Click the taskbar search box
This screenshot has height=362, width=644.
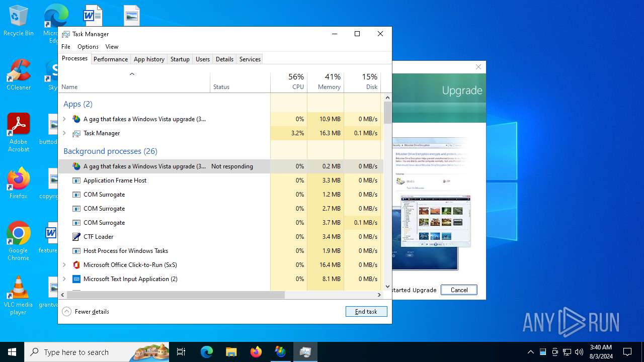point(97,352)
